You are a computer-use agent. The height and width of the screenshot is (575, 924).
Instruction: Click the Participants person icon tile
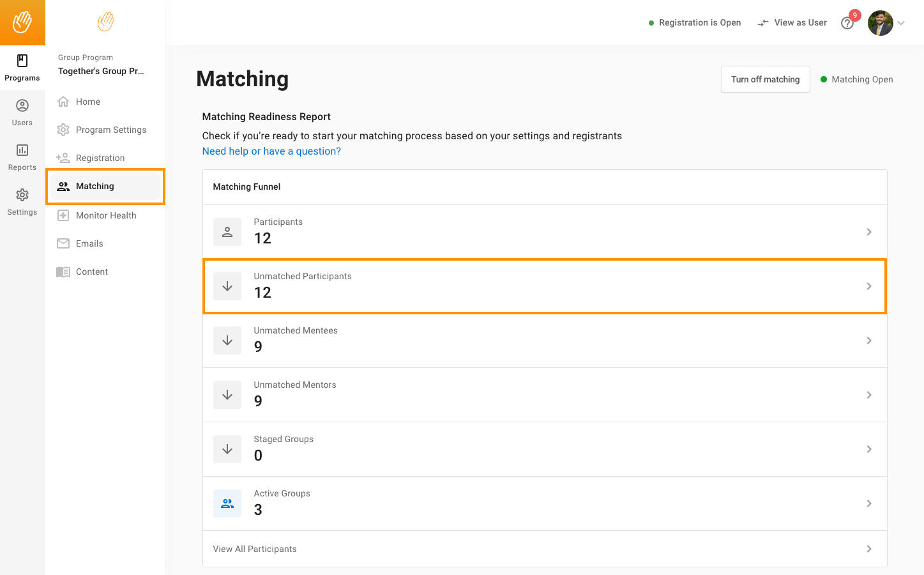click(x=227, y=232)
